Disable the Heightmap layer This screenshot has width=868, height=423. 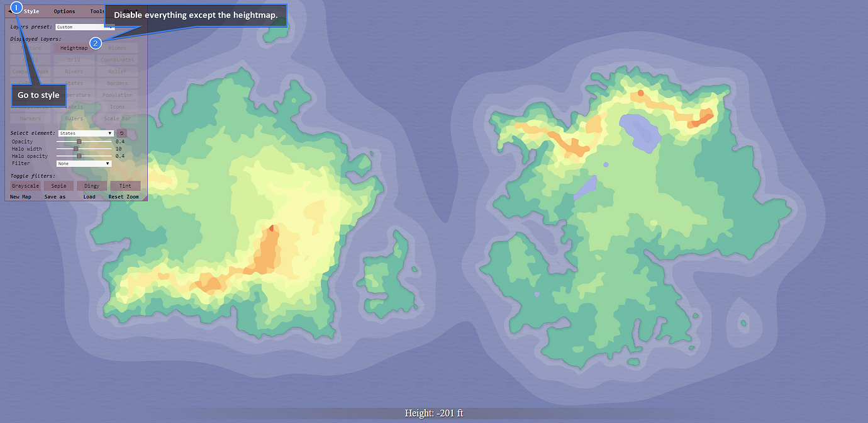(x=74, y=47)
